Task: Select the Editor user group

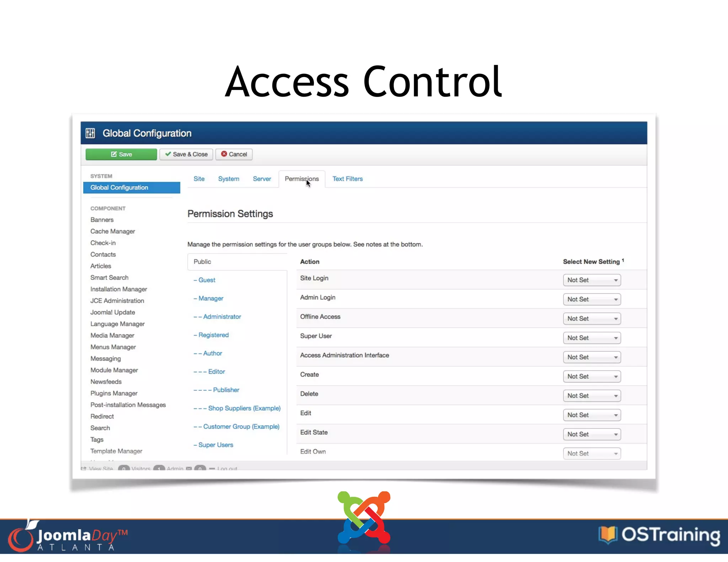Action: 209,372
